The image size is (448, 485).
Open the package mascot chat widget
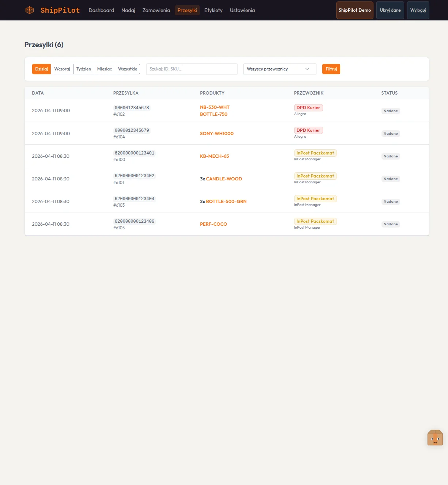pyautogui.click(x=435, y=438)
